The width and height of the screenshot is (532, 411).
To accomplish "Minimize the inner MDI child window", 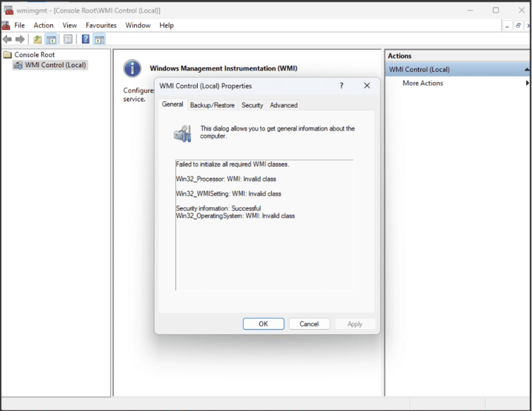I will pyautogui.click(x=507, y=26).
